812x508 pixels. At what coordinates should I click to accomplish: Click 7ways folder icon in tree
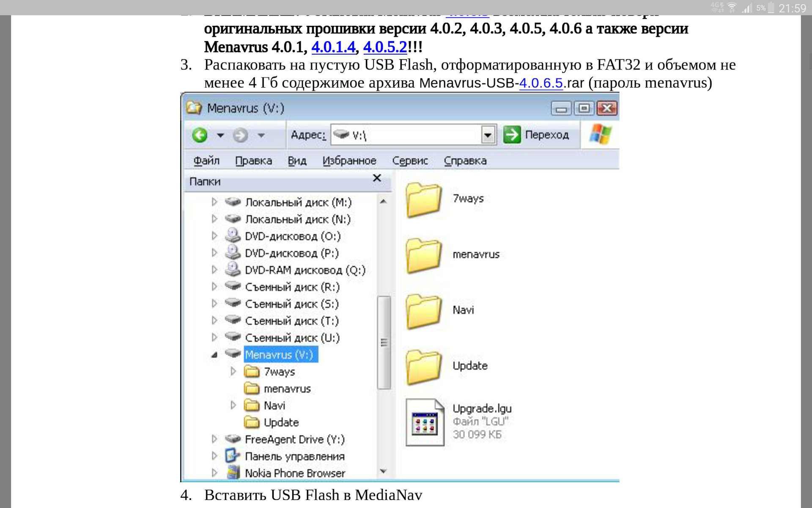(252, 371)
